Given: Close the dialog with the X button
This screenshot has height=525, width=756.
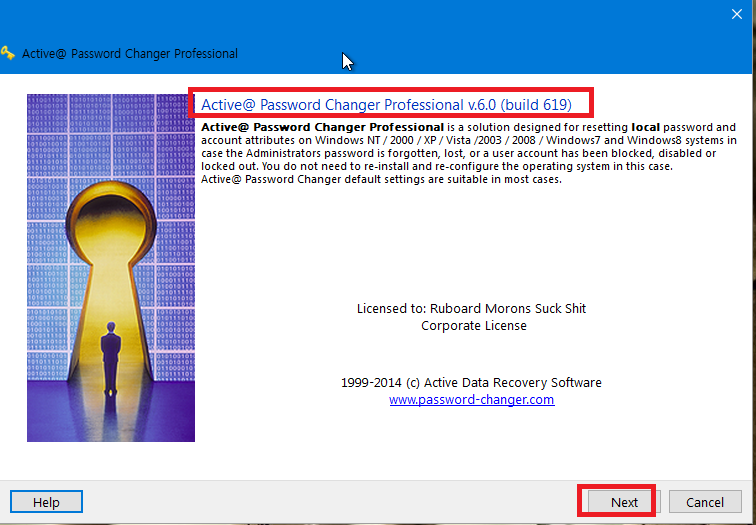Looking at the screenshot, I should pyautogui.click(x=736, y=14).
